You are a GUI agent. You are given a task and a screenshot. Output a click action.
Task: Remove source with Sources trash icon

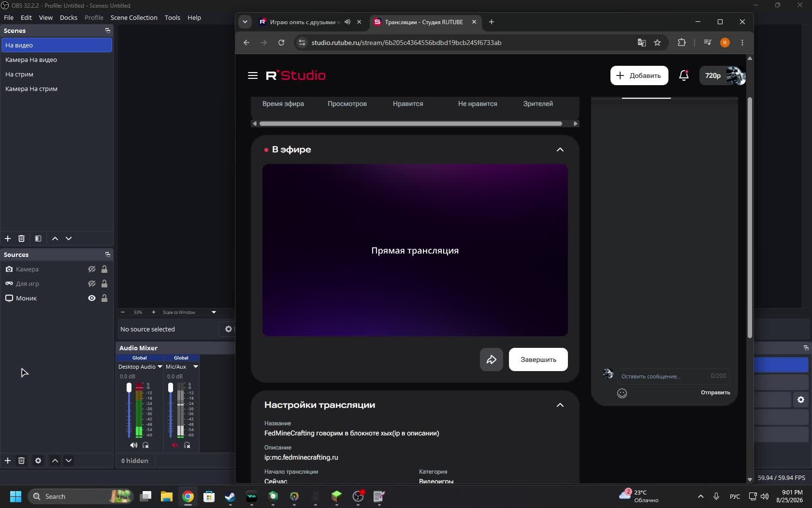(x=21, y=461)
